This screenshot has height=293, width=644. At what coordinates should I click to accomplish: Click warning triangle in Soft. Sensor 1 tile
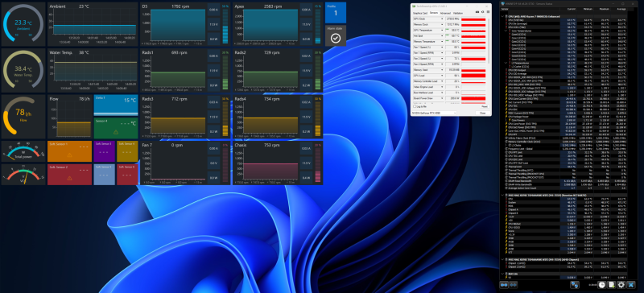(x=69, y=155)
